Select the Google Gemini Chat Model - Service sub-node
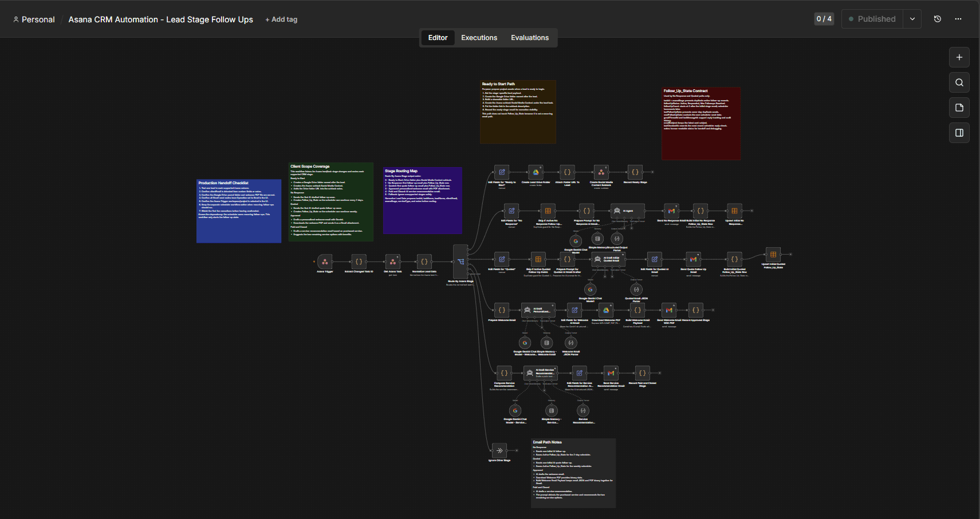The height and width of the screenshot is (519, 980). pyautogui.click(x=515, y=410)
